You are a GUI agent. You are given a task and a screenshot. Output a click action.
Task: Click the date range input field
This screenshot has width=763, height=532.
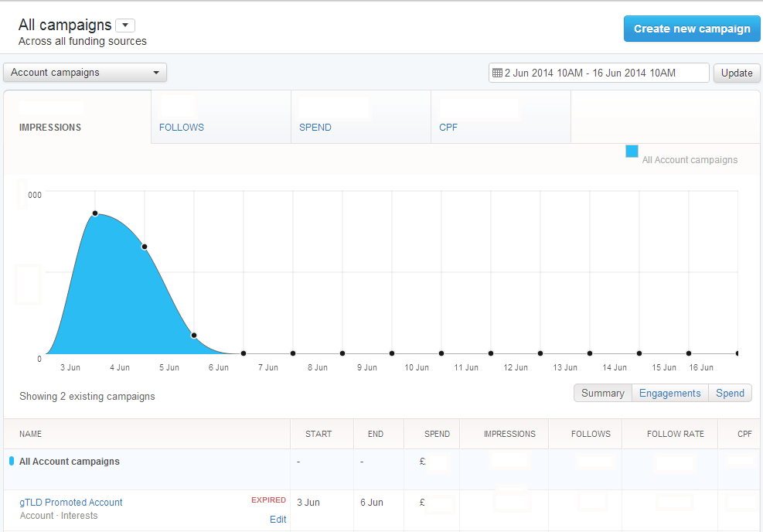(598, 73)
